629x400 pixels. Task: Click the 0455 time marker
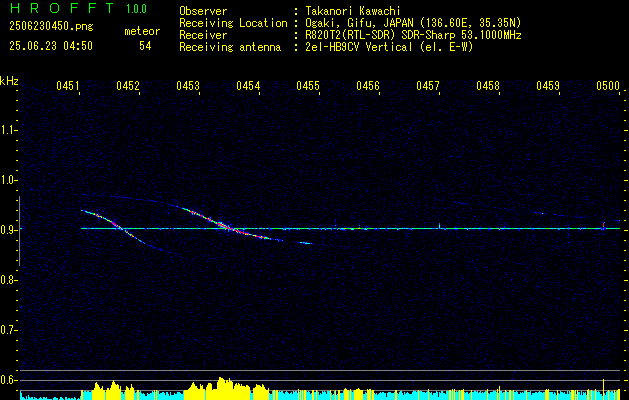(308, 86)
